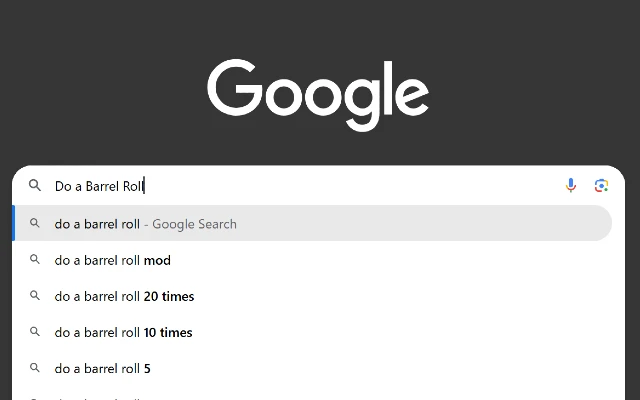Click the bold '10 times' suggestion ending
This screenshot has height=400, width=640.
click(168, 333)
